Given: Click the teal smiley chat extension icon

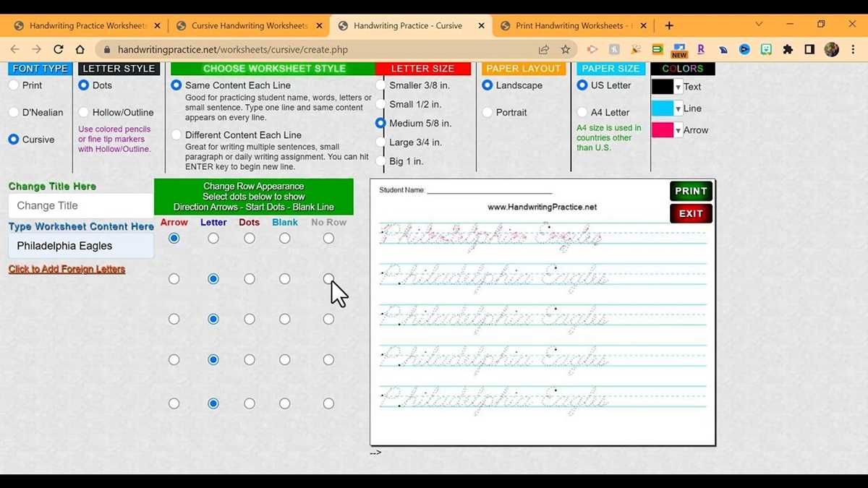Looking at the screenshot, I should click(x=766, y=50).
